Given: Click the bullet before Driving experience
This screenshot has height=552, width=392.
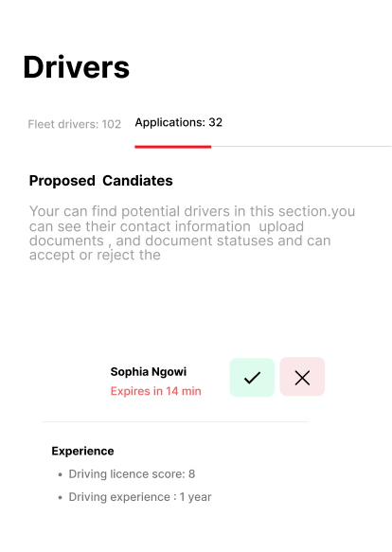Looking at the screenshot, I should click(61, 497).
